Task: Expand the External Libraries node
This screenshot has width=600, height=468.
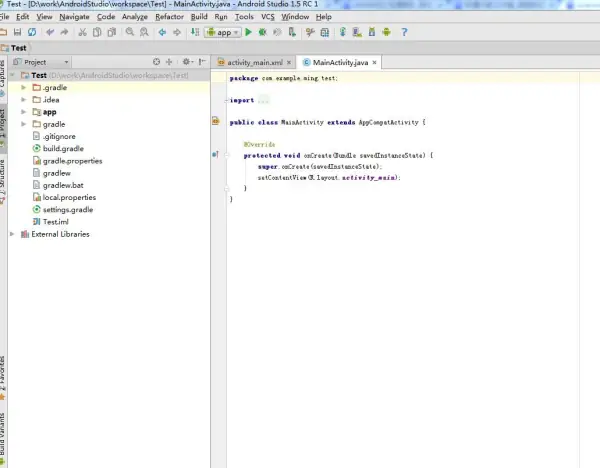Action: pyautogui.click(x=12, y=234)
